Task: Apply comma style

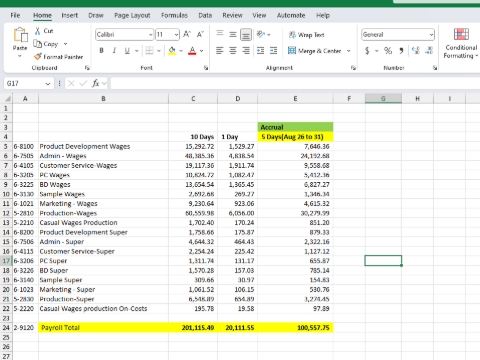Action: pyautogui.click(x=401, y=51)
